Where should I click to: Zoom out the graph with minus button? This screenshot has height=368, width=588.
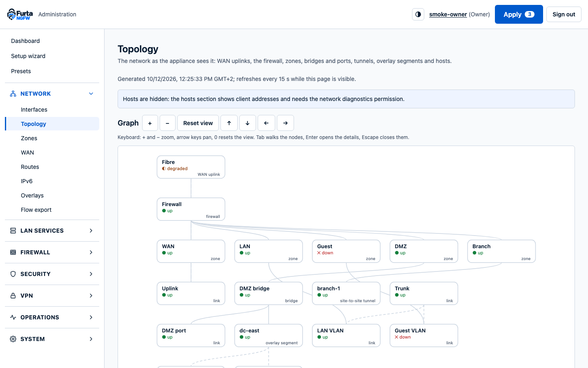[x=167, y=123]
